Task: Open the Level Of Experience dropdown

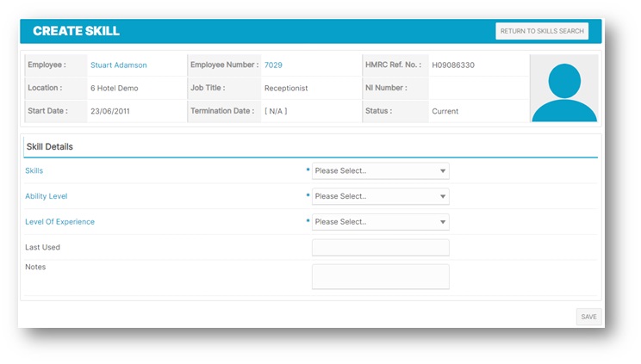Action: (x=380, y=222)
